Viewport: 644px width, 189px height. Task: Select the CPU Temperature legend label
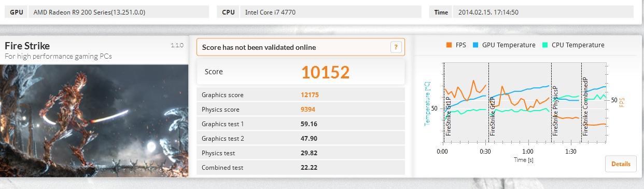(x=578, y=45)
